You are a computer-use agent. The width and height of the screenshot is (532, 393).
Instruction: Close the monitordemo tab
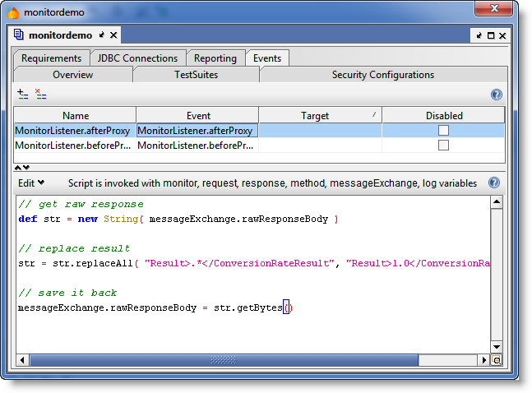pyautogui.click(x=113, y=35)
